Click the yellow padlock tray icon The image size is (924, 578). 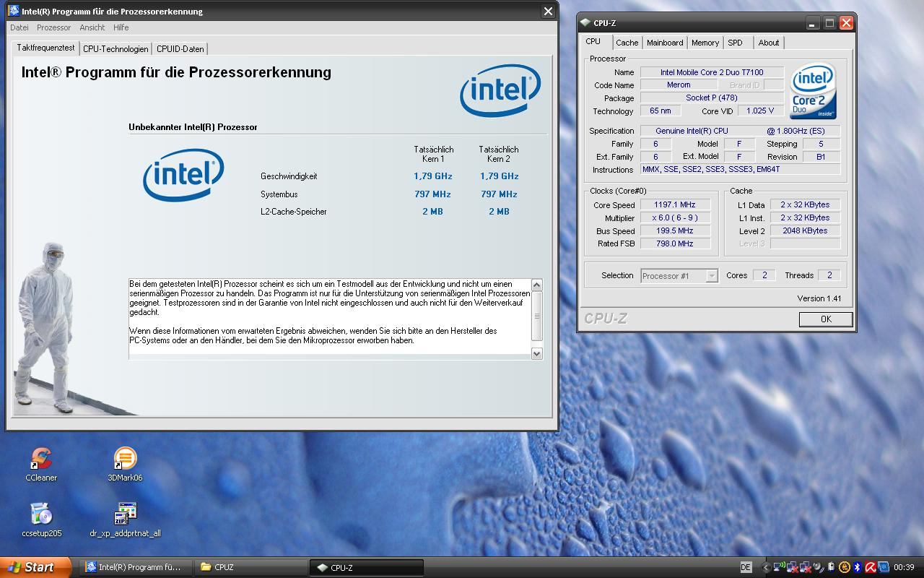point(844,567)
